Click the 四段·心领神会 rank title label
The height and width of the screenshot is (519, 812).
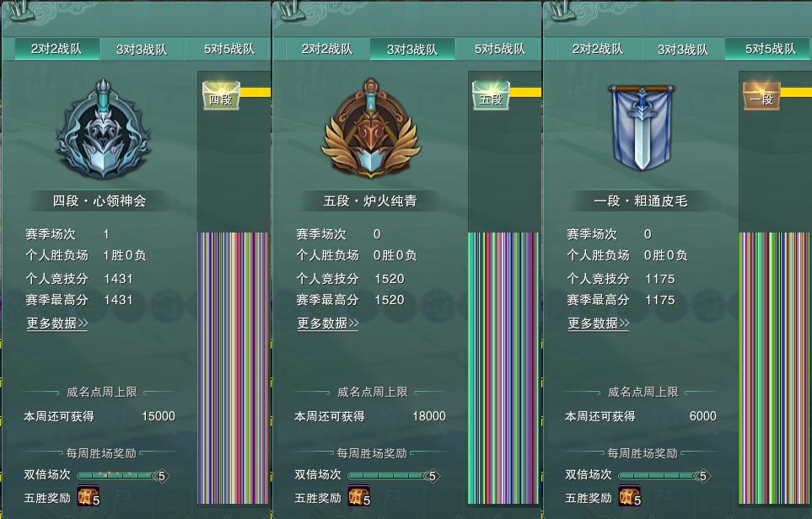pyautogui.click(x=99, y=201)
